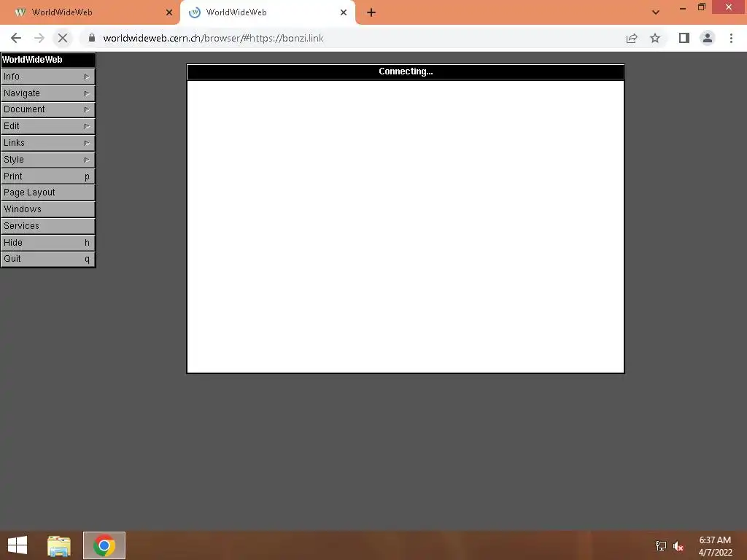
Task: Click the lock icon in the address bar
Action: 92,38
